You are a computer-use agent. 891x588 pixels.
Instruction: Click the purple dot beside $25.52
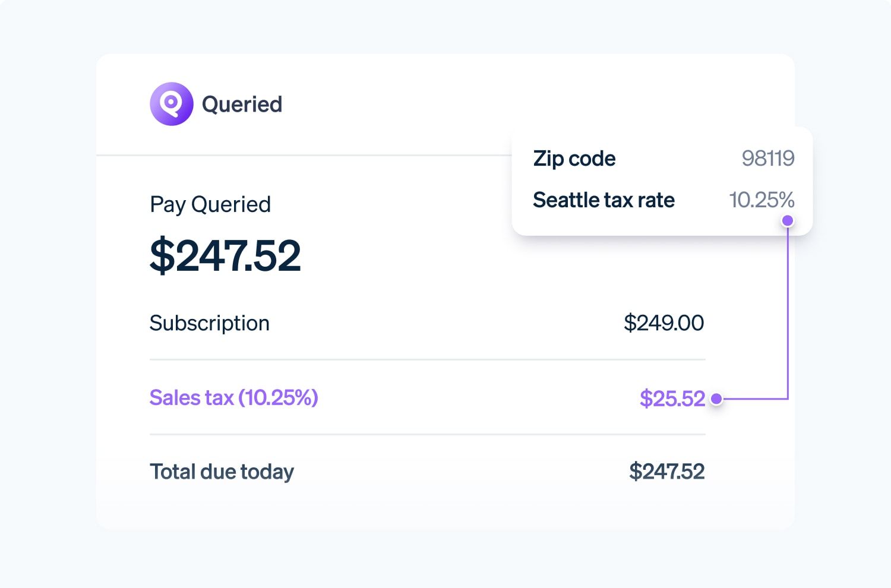716,399
